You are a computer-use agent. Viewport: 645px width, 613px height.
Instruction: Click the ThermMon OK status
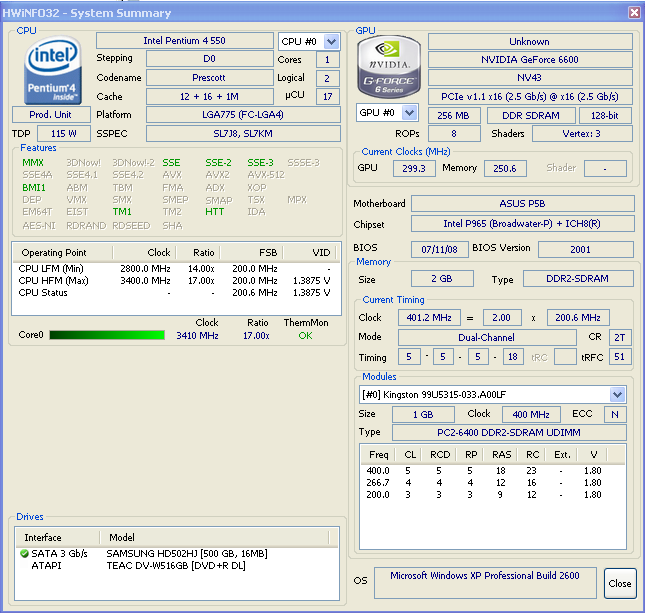pyautogui.click(x=306, y=336)
